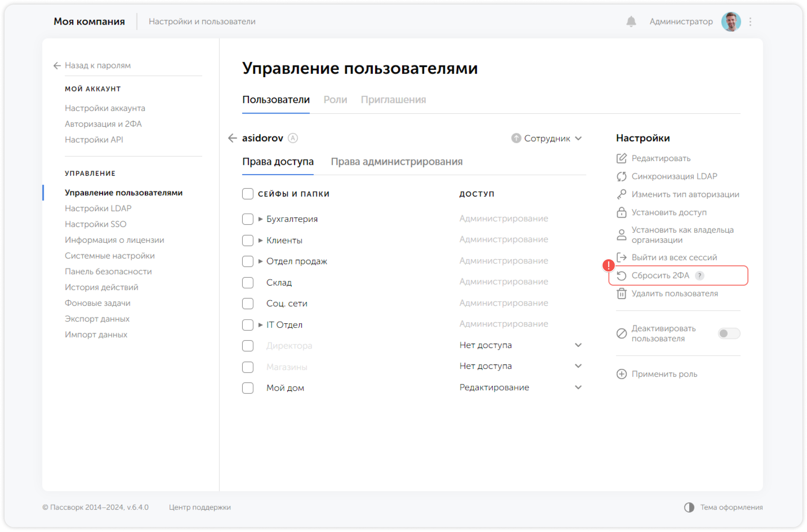This screenshot has height=532, width=807.
Task: Enable the Деактивировать пользователя switch
Action: coord(729,333)
